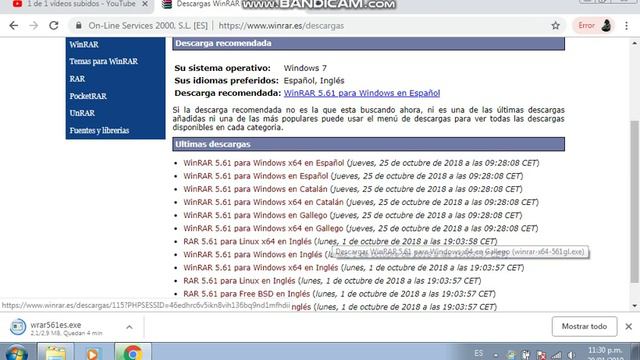The image size is (640, 360).
Task: Open WinRAR sidebar menu item
Action: [84, 44]
